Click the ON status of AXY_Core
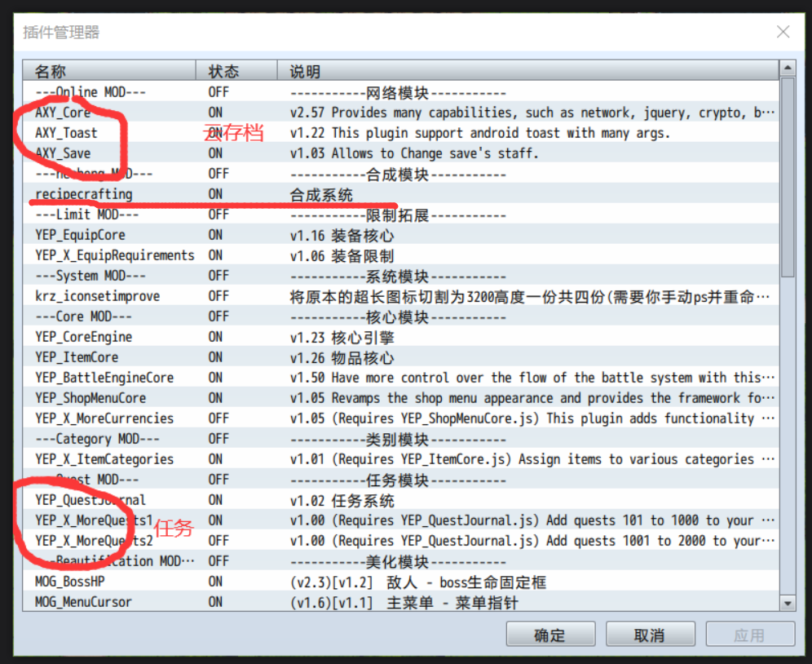Viewport: 812px width, 664px height. pyautogui.click(x=215, y=113)
